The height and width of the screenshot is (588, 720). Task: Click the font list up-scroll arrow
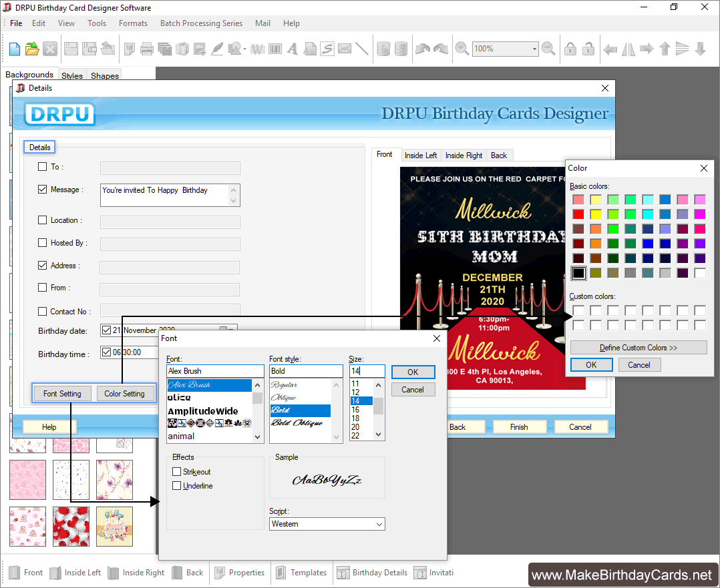pyautogui.click(x=258, y=385)
